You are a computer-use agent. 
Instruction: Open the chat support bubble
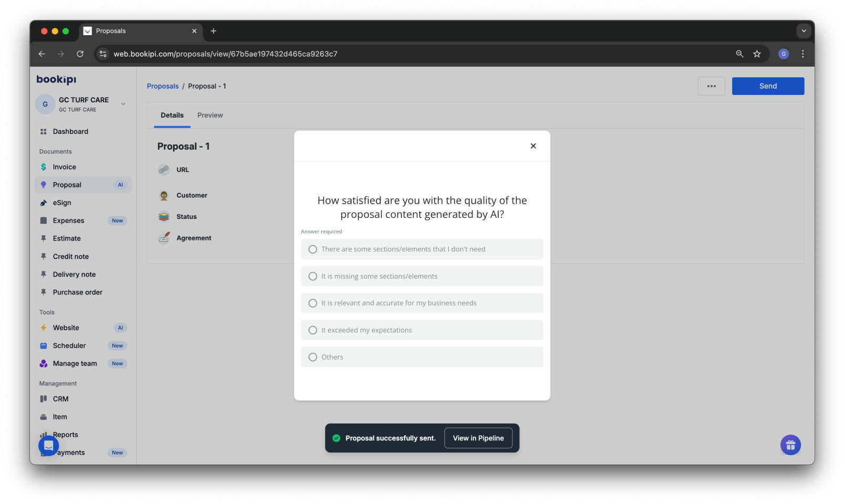[x=48, y=445]
